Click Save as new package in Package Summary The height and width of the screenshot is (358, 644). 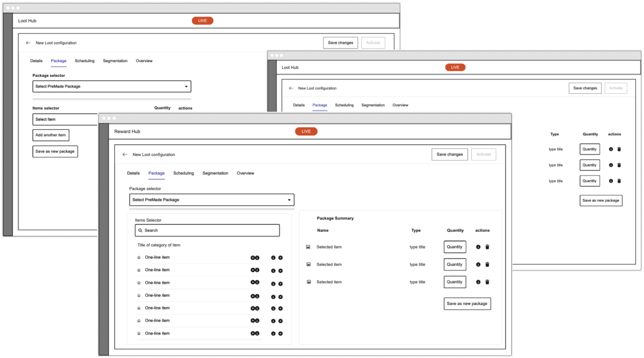pyautogui.click(x=468, y=303)
